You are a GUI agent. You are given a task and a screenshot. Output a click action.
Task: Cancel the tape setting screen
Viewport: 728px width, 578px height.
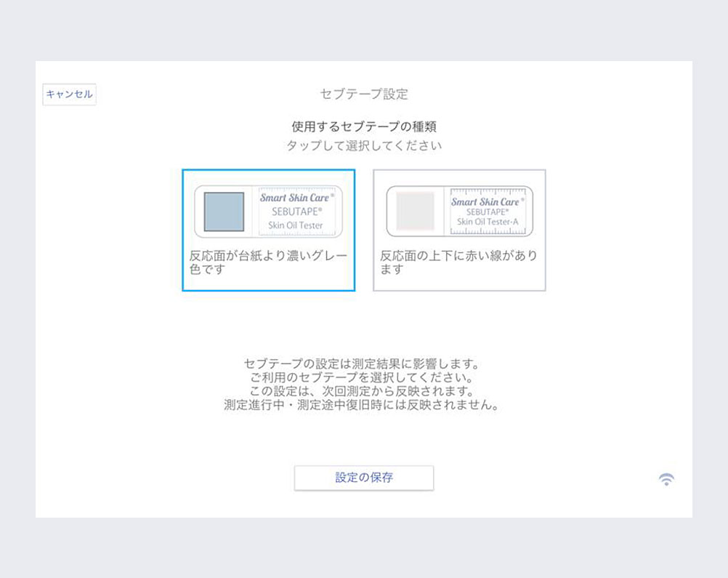tap(68, 94)
